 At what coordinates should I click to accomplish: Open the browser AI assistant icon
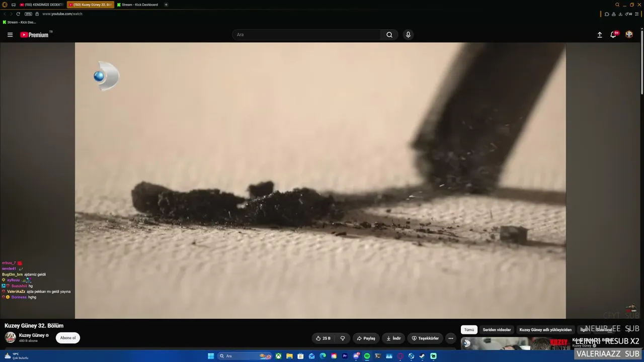(629, 14)
